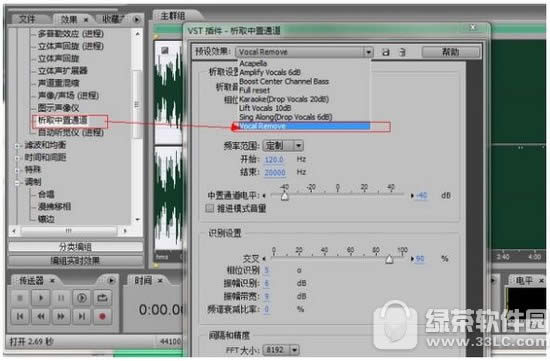Screen dimensions: 550x361
Task: Start playback with the Play button
Action: (41, 298)
